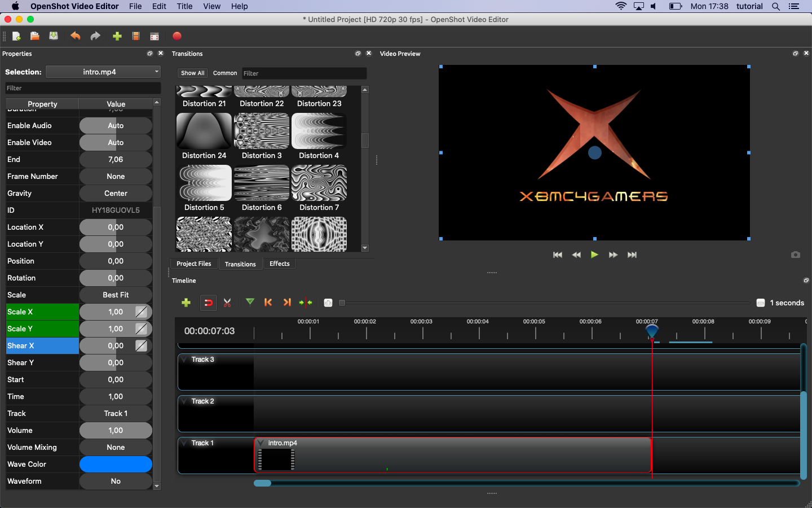Open the Selection dropdown showing intro.mp4
This screenshot has height=508, width=812.
[103, 72]
